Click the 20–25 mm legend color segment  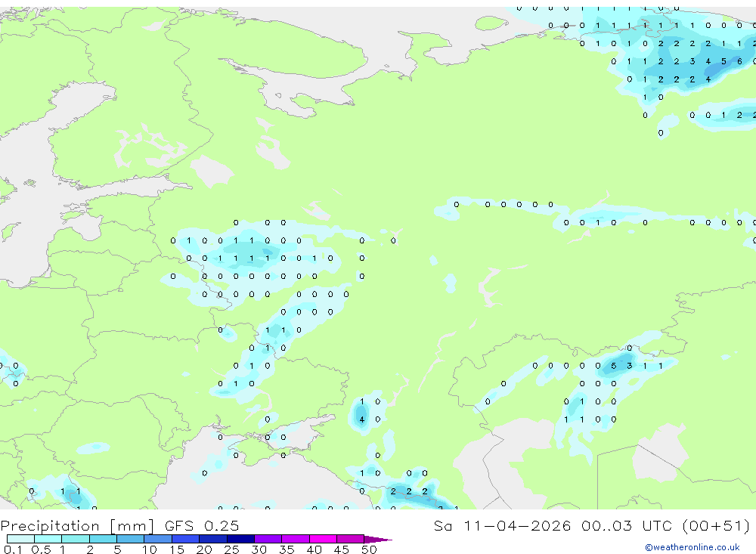click(212, 539)
